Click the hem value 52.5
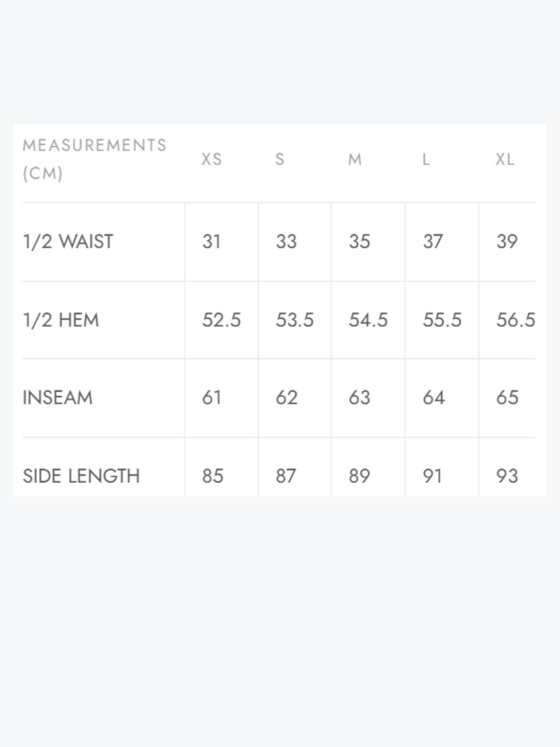This screenshot has height=747, width=560. pyautogui.click(x=222, y=320)
